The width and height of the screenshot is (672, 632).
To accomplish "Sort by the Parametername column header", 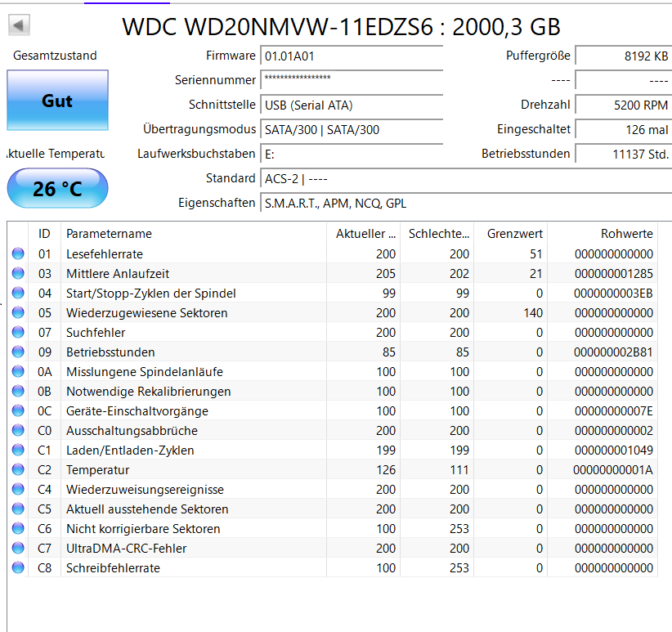I will [194, 234].
